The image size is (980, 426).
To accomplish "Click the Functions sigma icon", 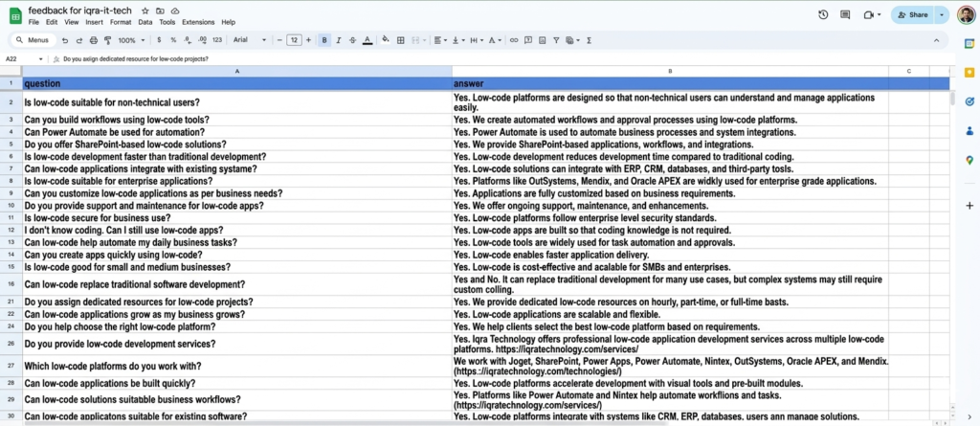I will [x=589, y=40].
